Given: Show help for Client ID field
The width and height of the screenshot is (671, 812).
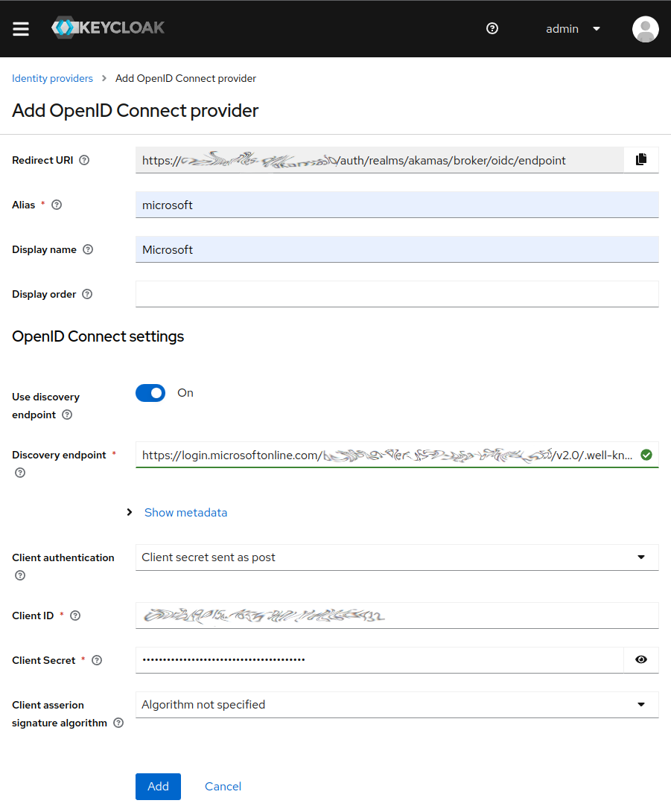Looking at the screenshot, I should [x=75, y=616].
